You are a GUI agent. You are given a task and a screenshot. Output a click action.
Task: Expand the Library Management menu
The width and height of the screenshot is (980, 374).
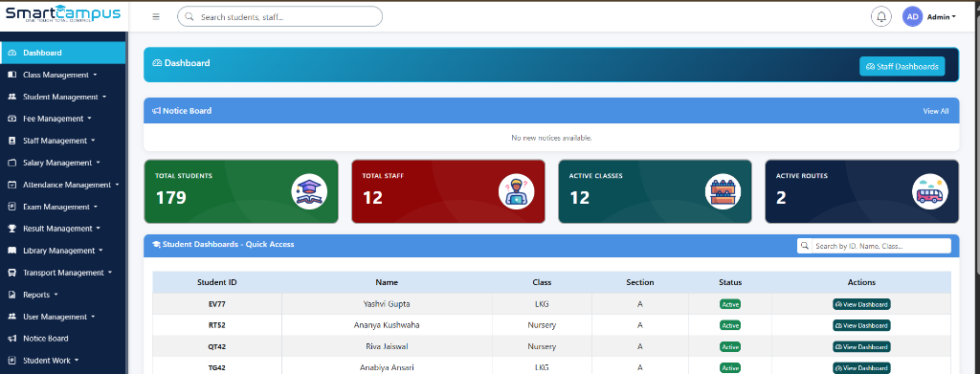62,251
